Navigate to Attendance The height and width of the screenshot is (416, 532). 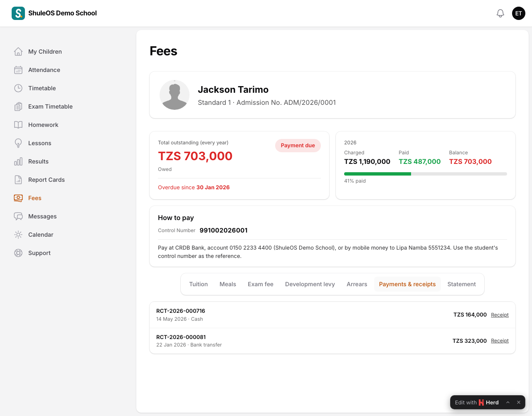(44, 70)
